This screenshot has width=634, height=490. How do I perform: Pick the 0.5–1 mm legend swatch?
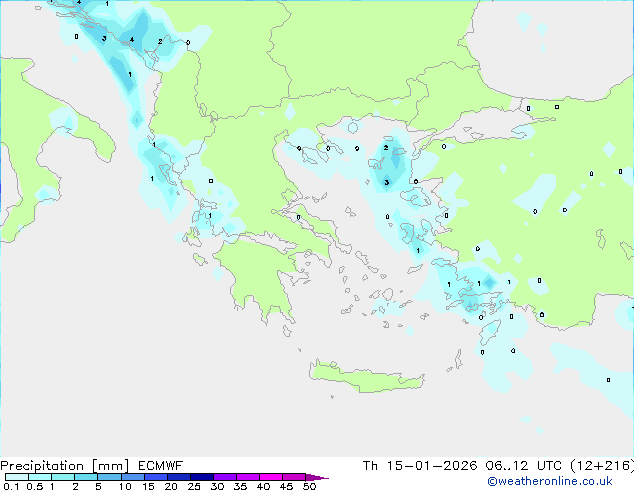(40, 477)
